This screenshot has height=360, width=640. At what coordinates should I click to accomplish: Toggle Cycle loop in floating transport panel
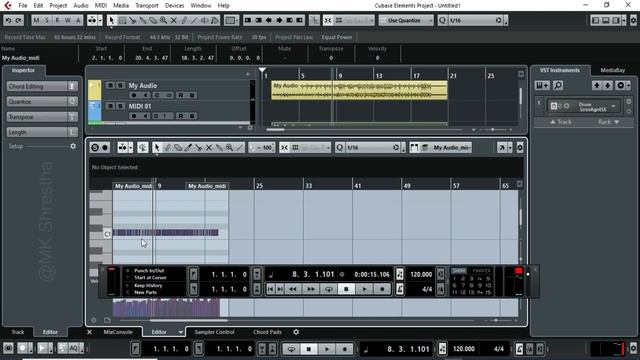pos(329,289)
